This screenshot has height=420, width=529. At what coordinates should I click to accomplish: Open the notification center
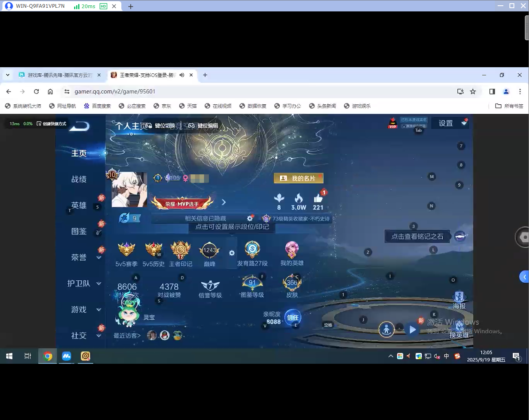click(x=516, y=356)
